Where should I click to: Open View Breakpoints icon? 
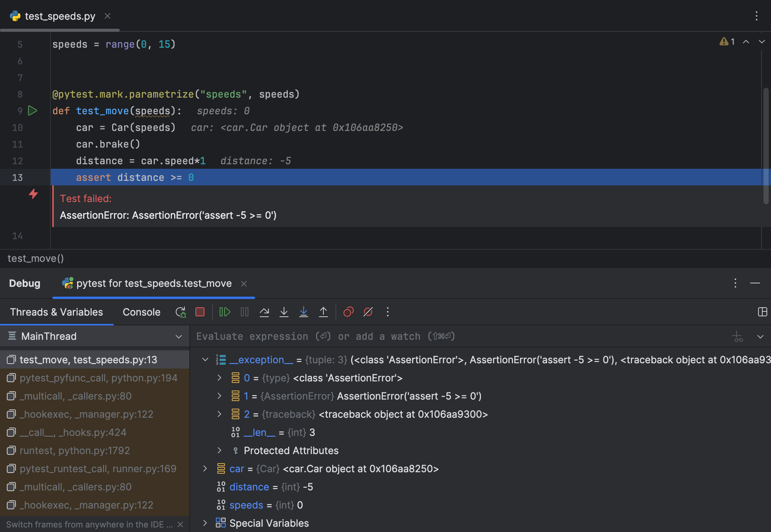(348, 312)
